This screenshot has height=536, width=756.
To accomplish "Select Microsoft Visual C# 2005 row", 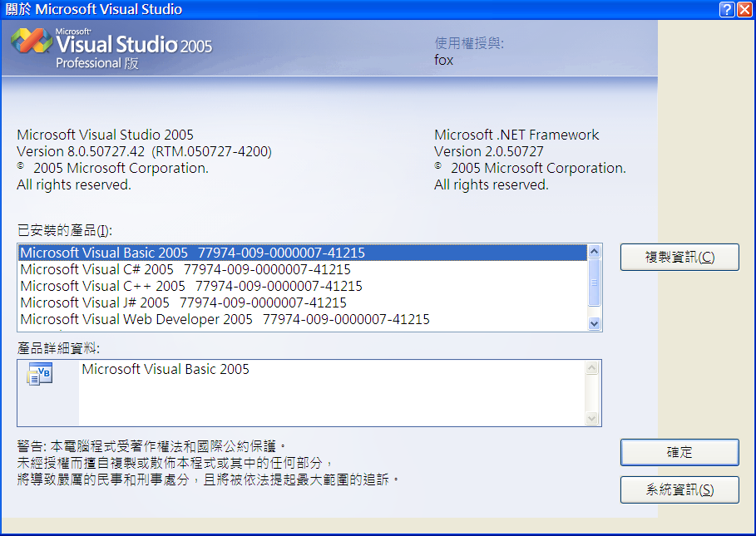I will [303, 269].
